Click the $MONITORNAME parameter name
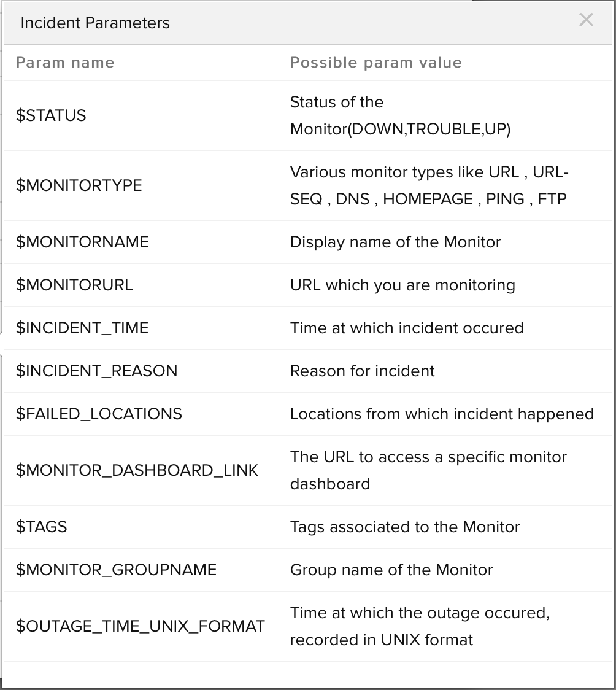The height and width of the screenshot is (690, 616). 82,242
